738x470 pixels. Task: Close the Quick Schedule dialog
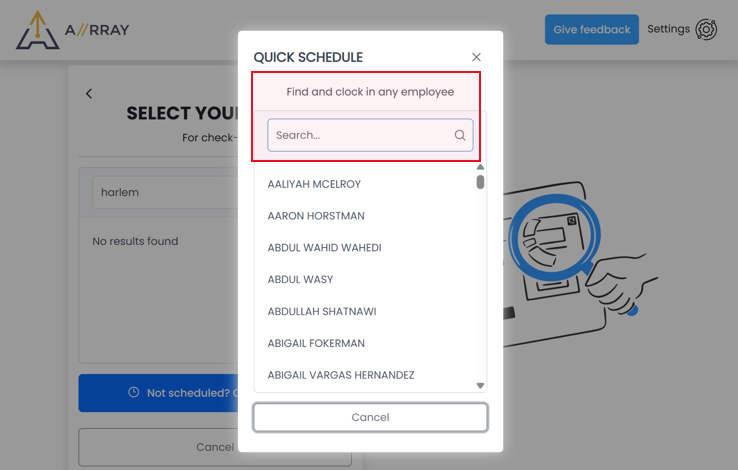pyautogui.click(x=476, y=57)
